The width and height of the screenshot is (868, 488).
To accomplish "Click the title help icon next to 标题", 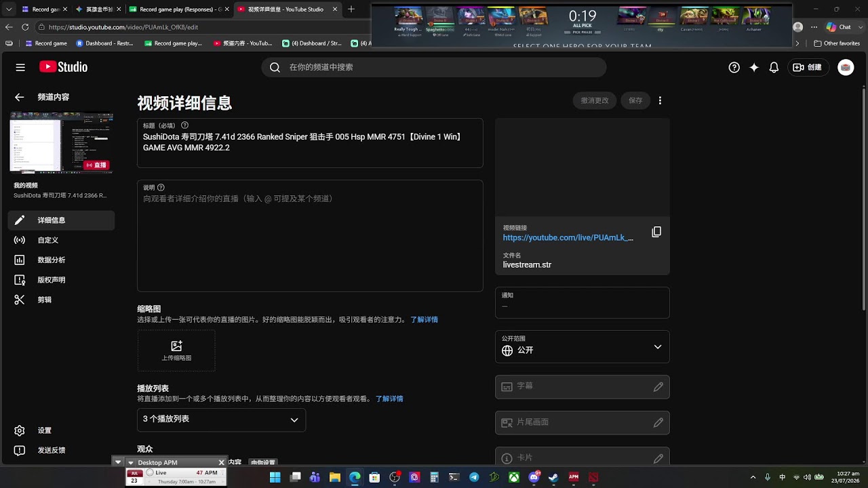I will coord(184,125).
